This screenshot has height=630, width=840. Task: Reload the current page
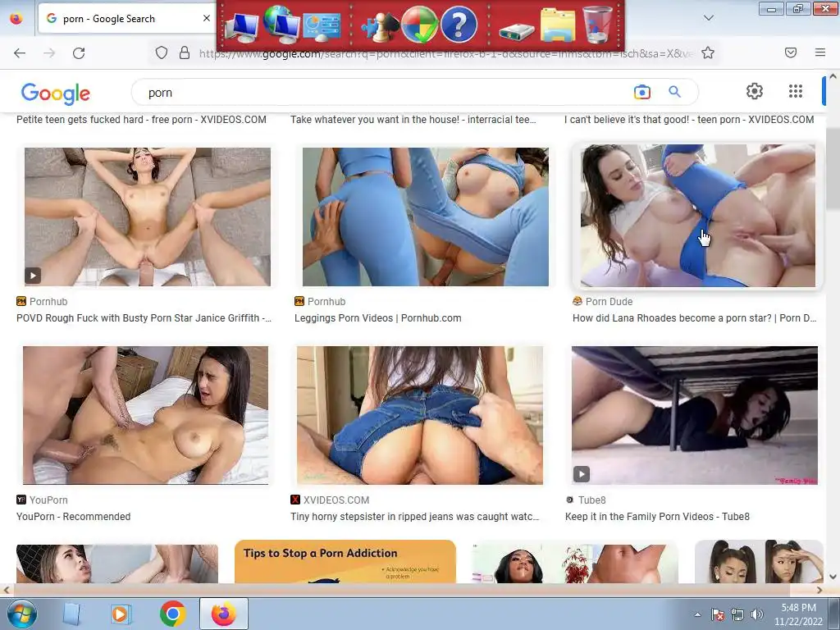[x=79, y=52]
